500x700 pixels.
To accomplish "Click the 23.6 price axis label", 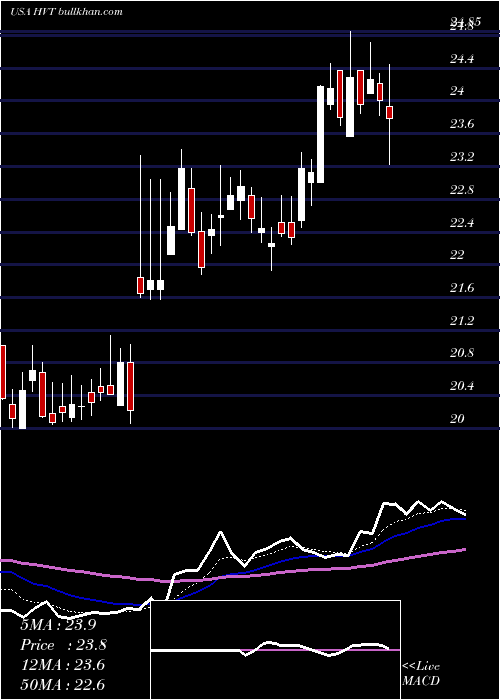I will coord(462,124).
